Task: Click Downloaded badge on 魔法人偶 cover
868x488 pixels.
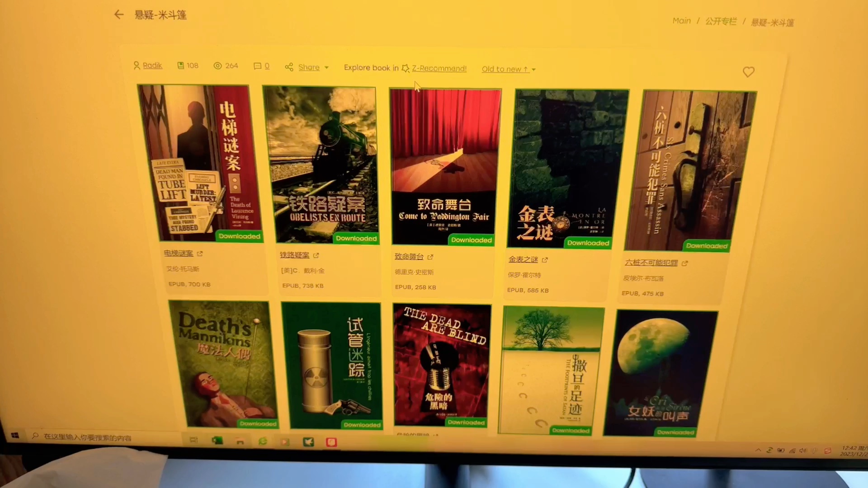Action: point(258,424)
